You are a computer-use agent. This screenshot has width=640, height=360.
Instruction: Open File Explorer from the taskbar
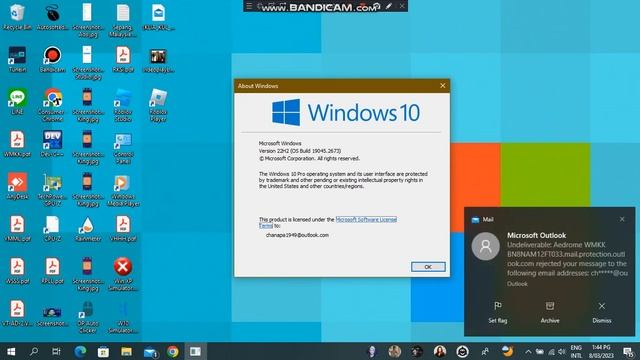point(126,351)
